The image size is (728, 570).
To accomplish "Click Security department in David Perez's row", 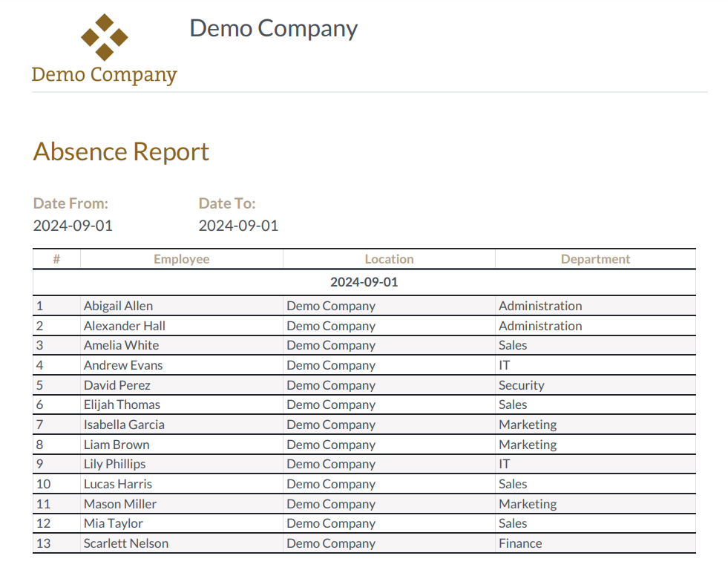I will (x=522, y=385).
